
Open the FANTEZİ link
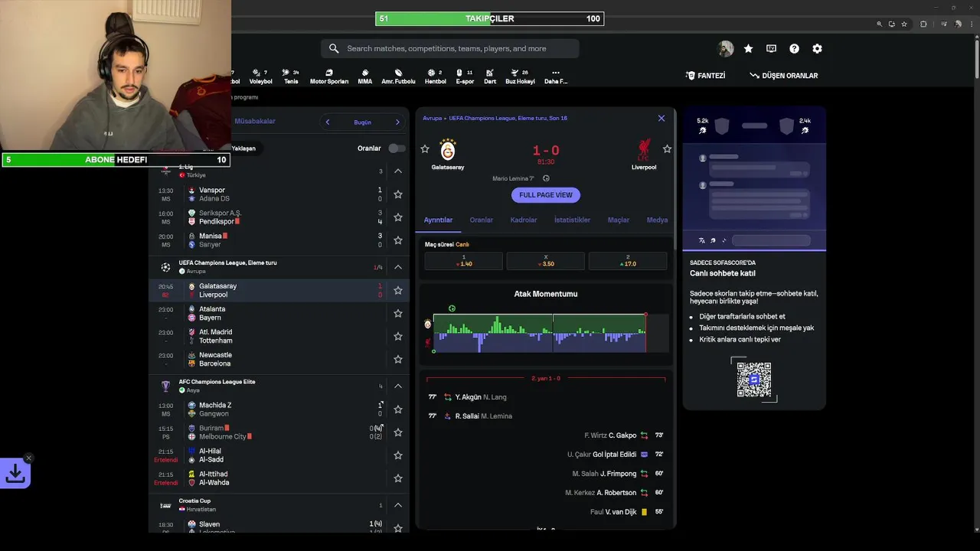pos(706,76)
